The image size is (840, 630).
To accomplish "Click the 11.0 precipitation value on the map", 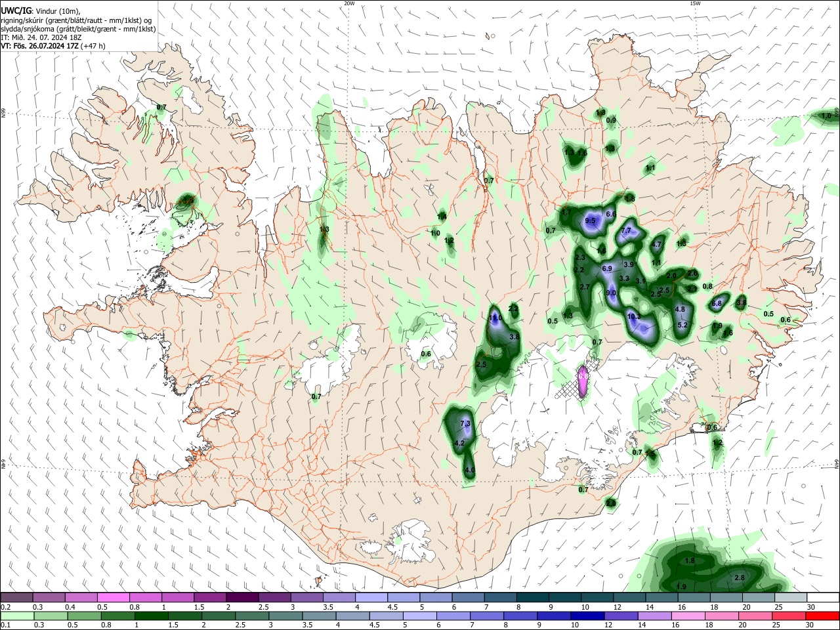I will (x=495, y=318).
